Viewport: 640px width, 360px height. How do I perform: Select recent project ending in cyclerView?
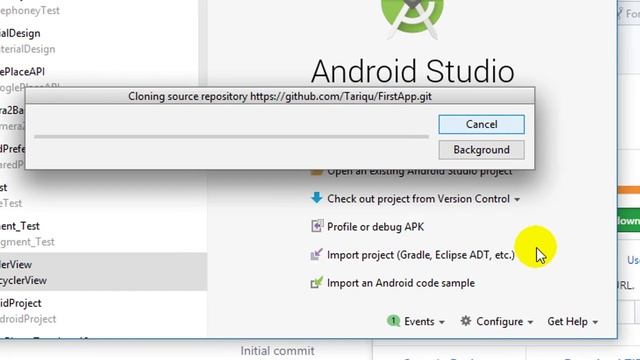pyautogui.click(x=103, y=272)
